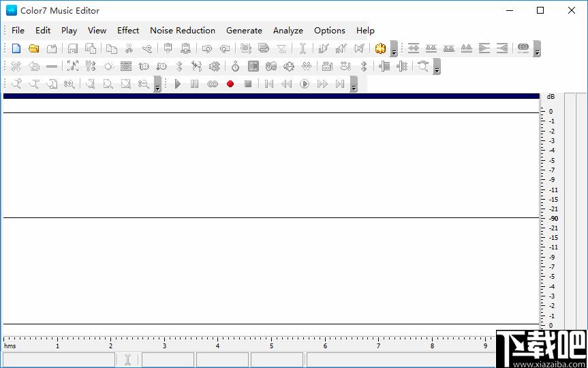The width and height of the screenshot is (588, 368).
Task: Click the crossed-out speaker mute icon
Action: (359, 48)
